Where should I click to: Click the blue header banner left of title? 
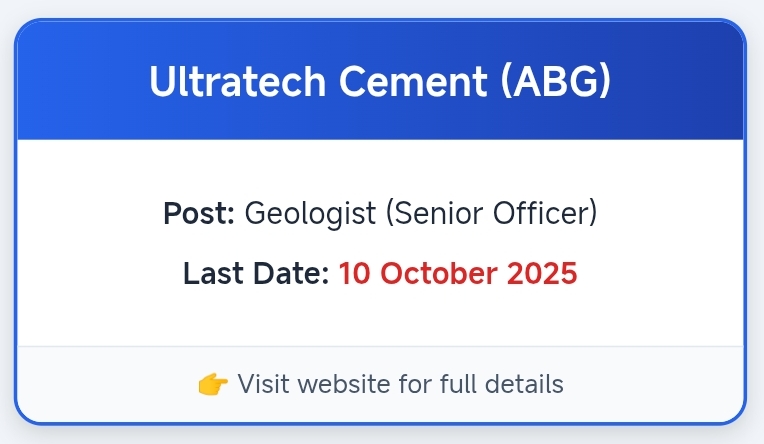[80, 82]
